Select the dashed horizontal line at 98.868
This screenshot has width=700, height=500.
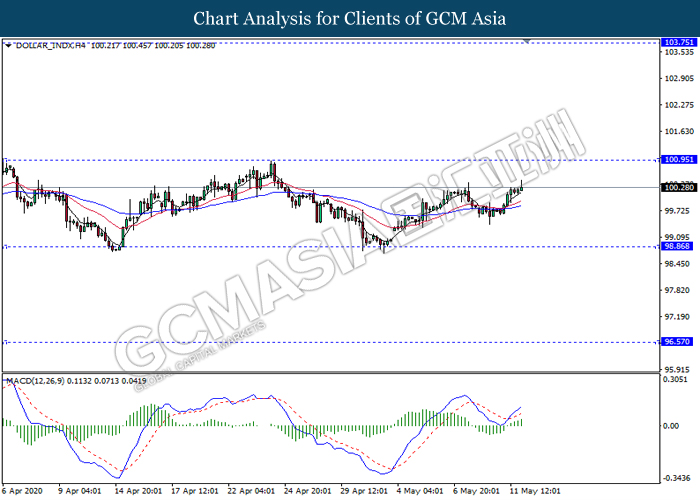coord(300,246)
